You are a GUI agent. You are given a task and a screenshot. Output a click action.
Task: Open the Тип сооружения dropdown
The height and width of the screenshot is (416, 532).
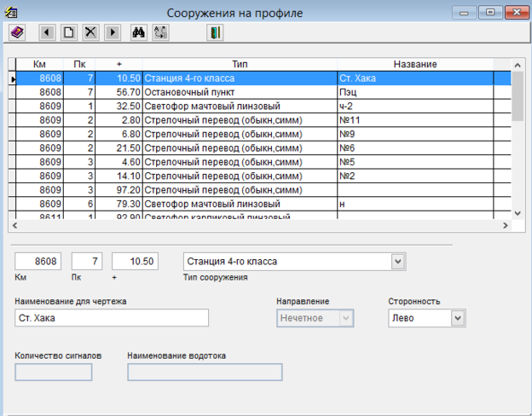point(396,261)
